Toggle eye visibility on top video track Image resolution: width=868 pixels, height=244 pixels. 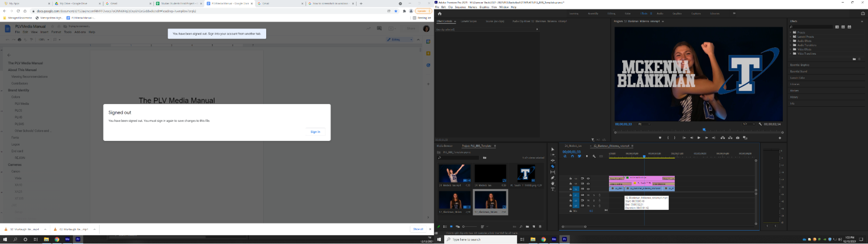[x=588, y=179]
